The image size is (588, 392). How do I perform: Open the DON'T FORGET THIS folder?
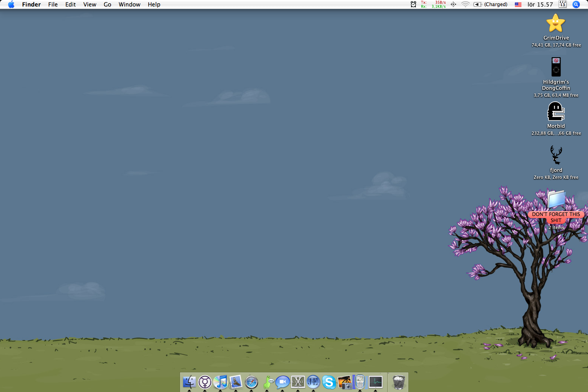556,199
